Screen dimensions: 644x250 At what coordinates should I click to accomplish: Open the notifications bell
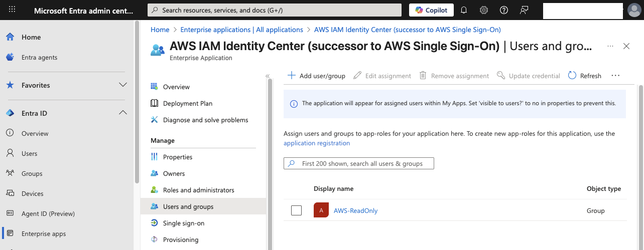464,10
